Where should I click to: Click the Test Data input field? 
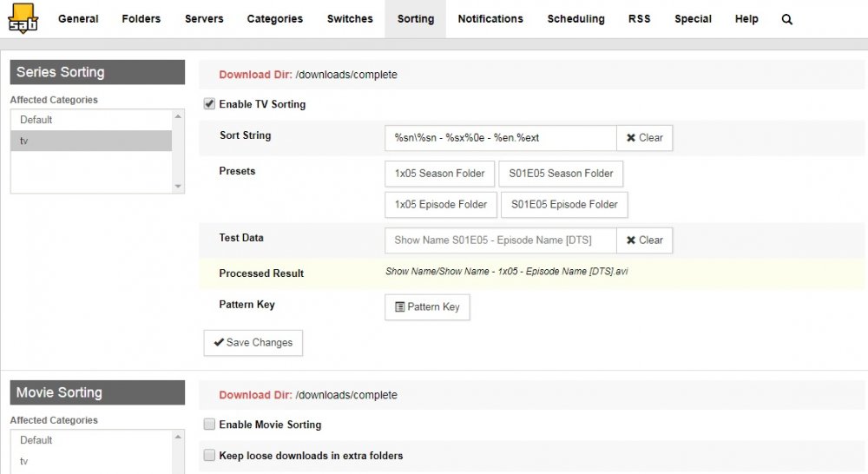[x=501, y=240]
